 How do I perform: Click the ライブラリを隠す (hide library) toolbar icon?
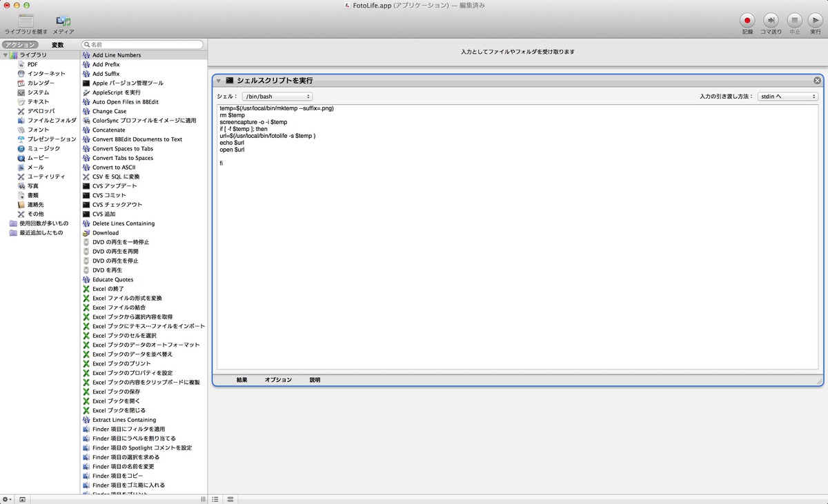[26, 20]
